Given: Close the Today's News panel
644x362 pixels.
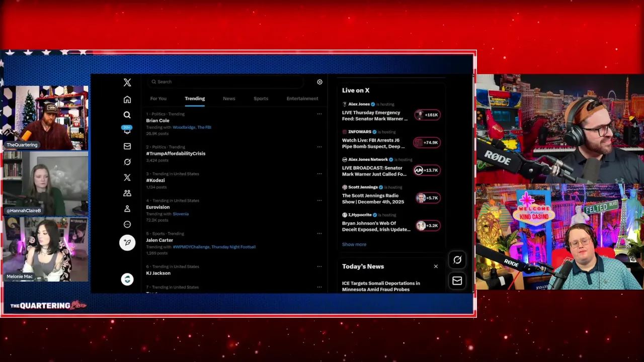Looking at the screenshot, I should (x=436, y=266).
